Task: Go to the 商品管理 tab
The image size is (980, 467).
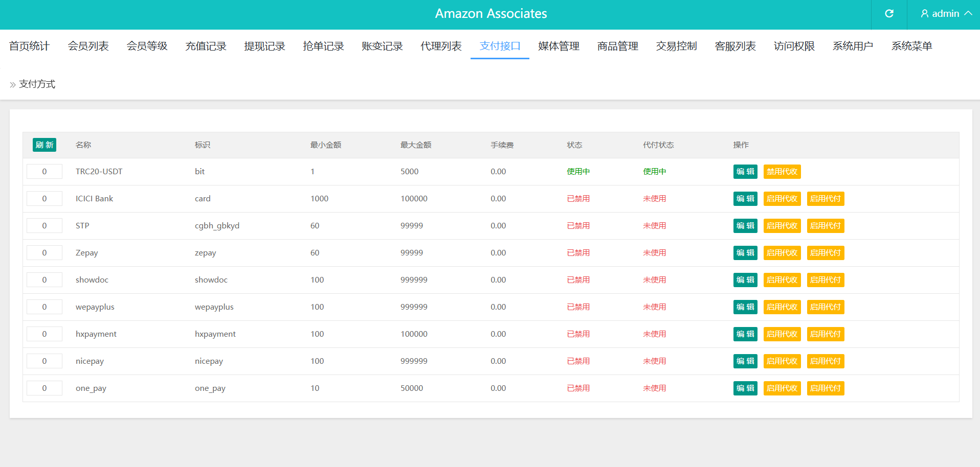Action: point(617,46)
